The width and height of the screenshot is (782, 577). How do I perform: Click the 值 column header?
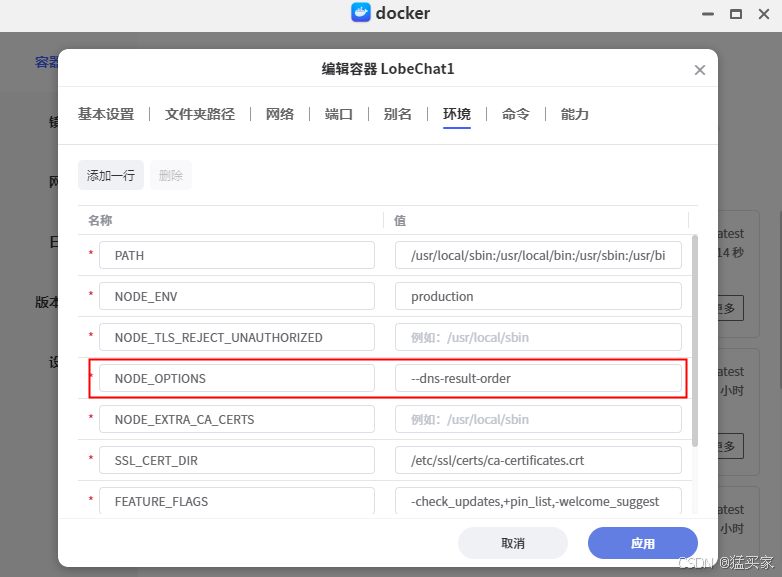coord(400,220)
